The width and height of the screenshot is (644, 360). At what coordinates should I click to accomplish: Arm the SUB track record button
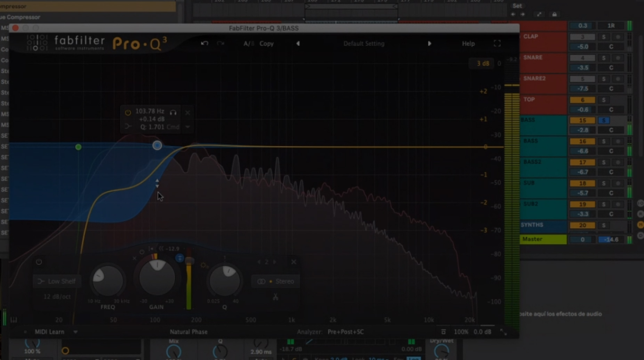618,183
